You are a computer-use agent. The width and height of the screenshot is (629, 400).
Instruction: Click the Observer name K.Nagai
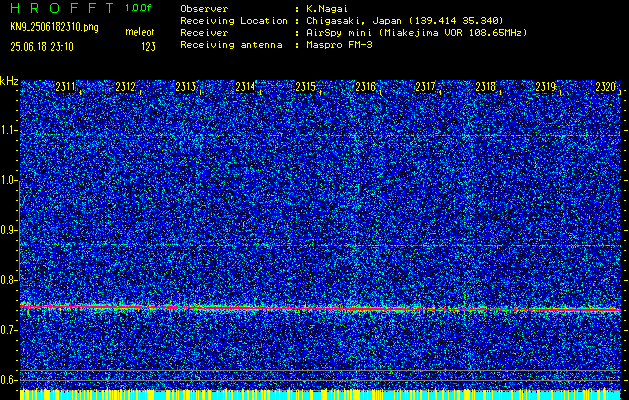327,9
